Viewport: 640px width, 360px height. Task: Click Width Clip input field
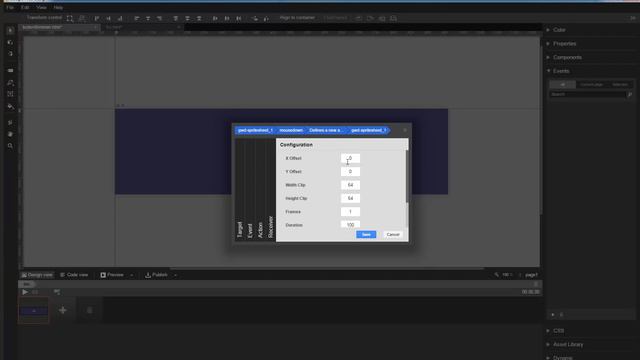[350, 185]
